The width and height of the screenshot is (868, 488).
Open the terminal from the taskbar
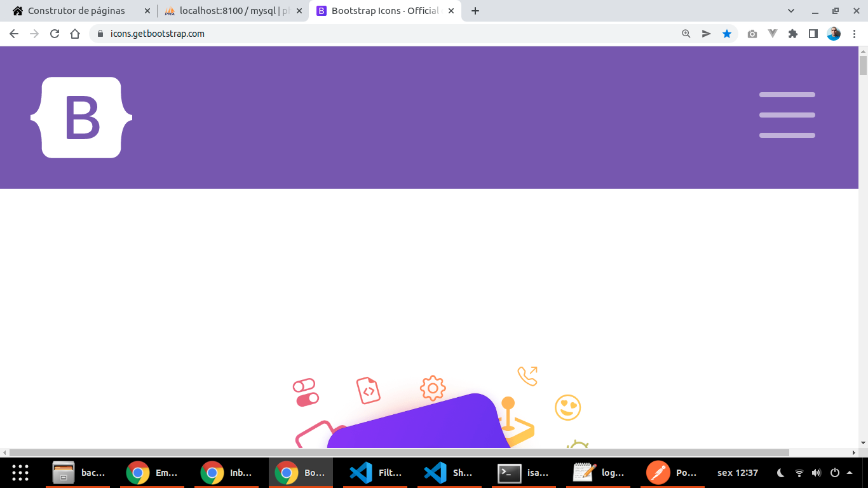click(x=507, y=472)
